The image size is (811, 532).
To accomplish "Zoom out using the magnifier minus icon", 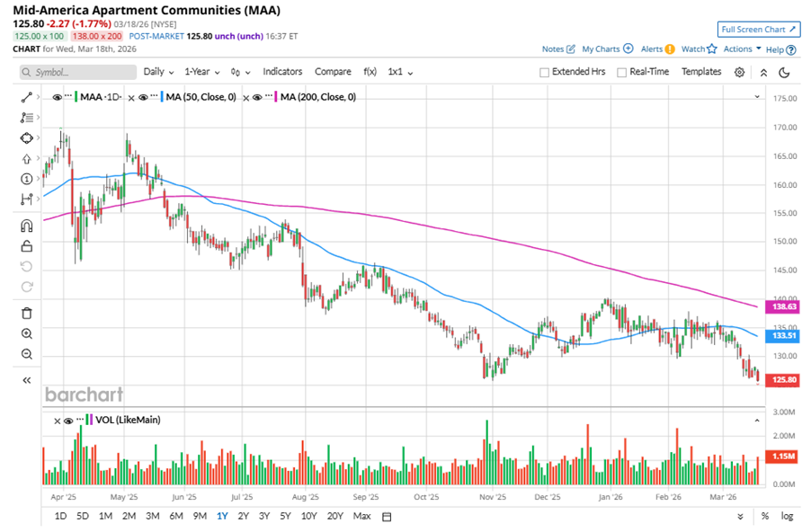I will click(x=26, y=354).
